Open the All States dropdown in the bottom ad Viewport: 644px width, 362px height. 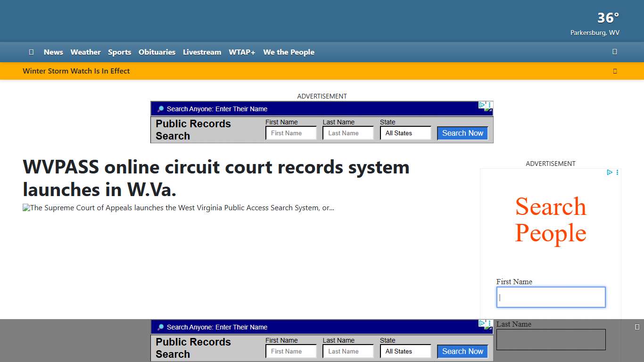click(x=405, y=351)
